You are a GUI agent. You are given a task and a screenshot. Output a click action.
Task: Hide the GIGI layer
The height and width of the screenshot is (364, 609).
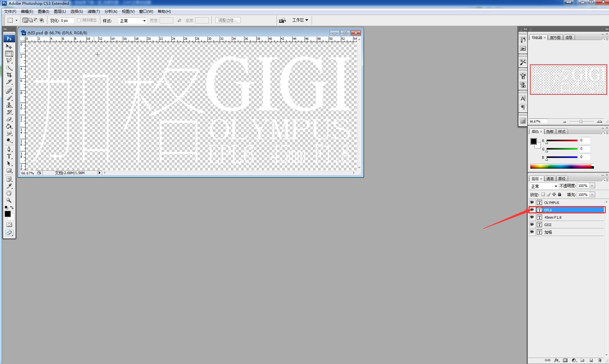pos(532,224)
